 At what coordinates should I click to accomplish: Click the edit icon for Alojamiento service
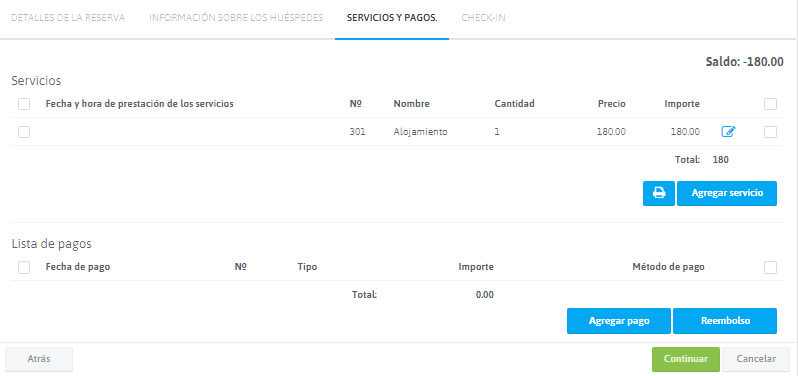[x=728, y=132]
